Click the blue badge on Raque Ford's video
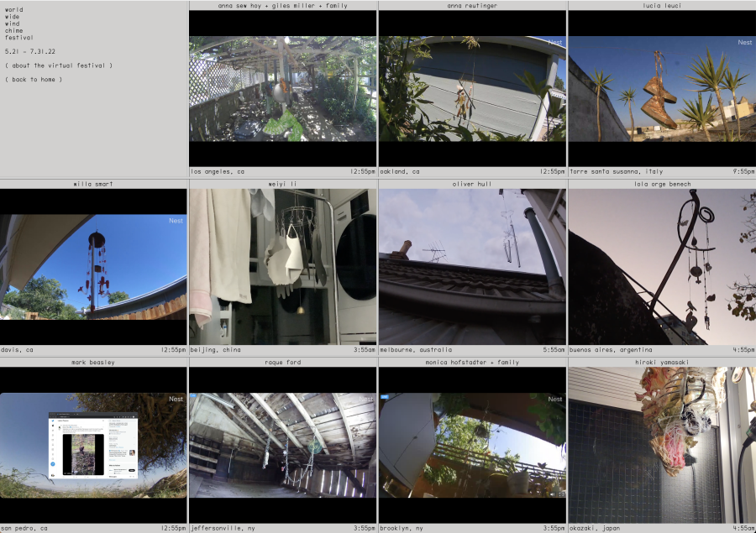This screenshot has height=533, width=756. [194, 396]
